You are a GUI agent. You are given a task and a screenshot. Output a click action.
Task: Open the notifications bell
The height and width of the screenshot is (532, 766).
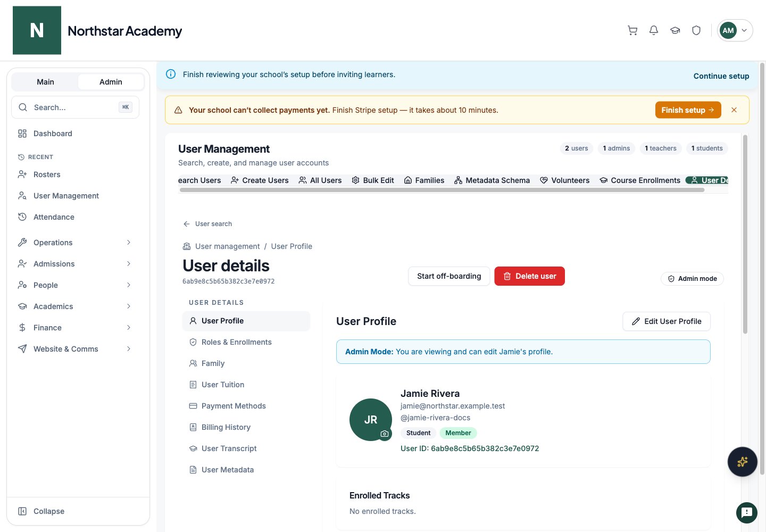click(654, 30)
